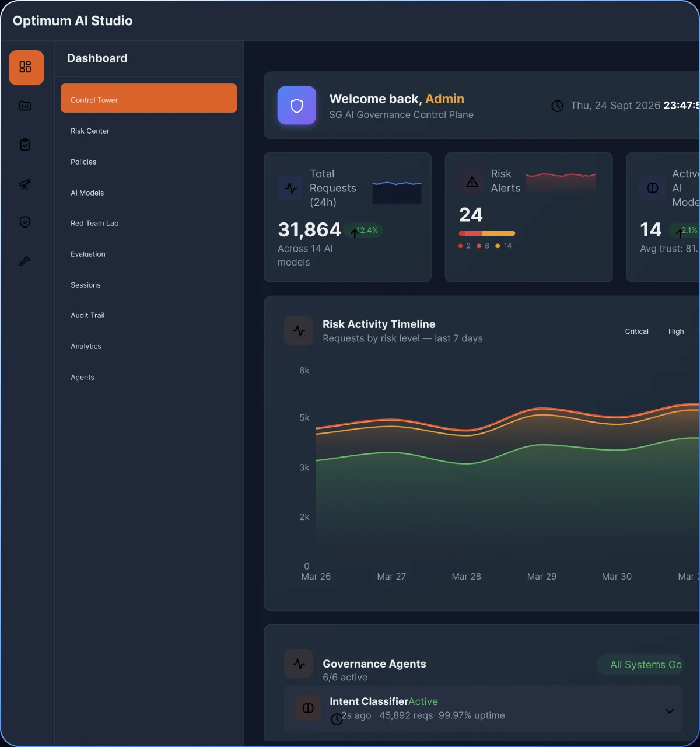This screenshot has height=747, width=700.
Task: Click the SG AI Governance Control Plane subtitle
Action: coord(401,115)
